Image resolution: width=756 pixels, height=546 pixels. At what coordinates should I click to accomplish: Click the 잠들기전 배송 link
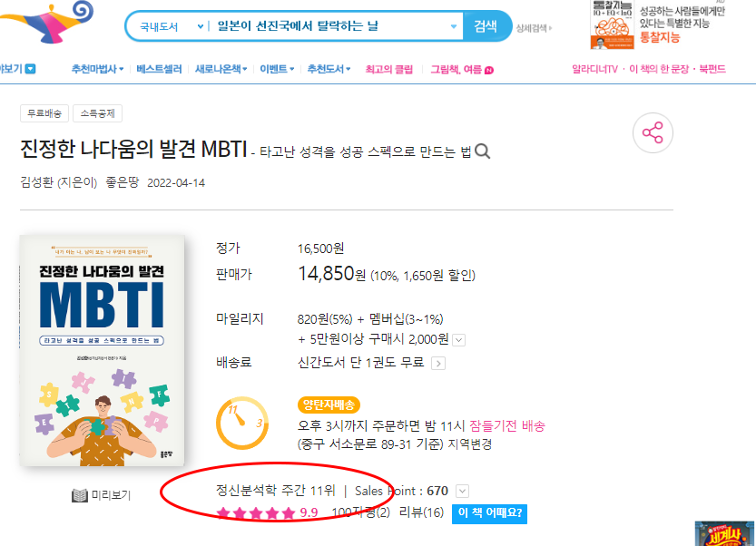(507, 426)
